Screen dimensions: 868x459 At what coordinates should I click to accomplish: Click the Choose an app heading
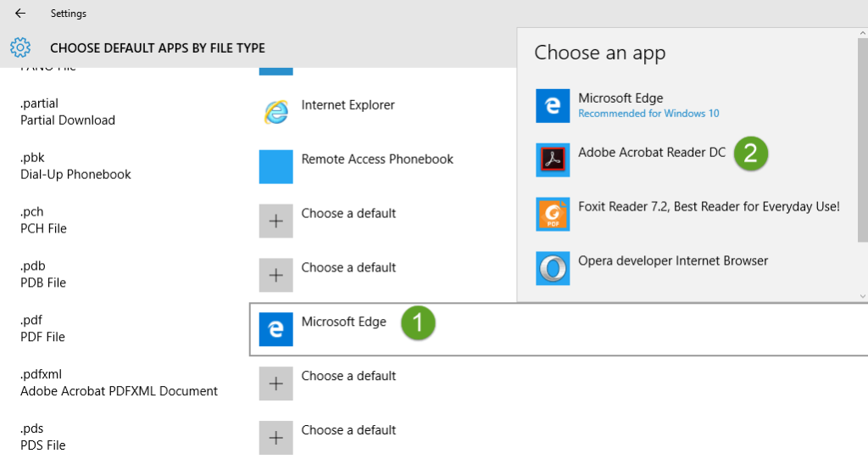[x=599, y=53]
